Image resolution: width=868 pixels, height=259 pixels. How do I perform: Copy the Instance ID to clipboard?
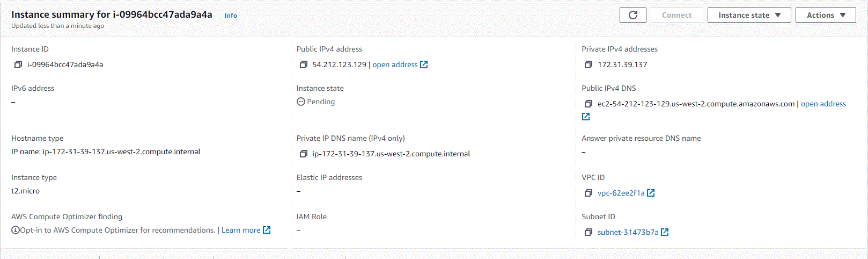pos(18,64)
